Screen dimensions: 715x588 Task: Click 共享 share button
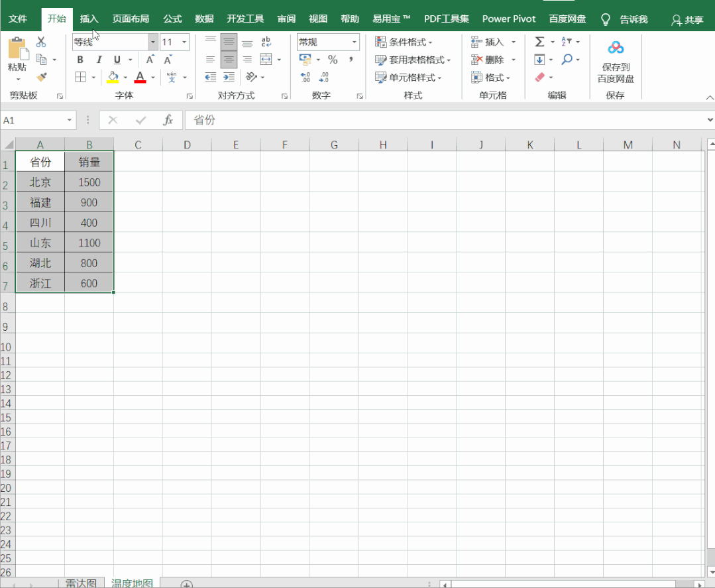pyautogui.click(x=687, y=20)
